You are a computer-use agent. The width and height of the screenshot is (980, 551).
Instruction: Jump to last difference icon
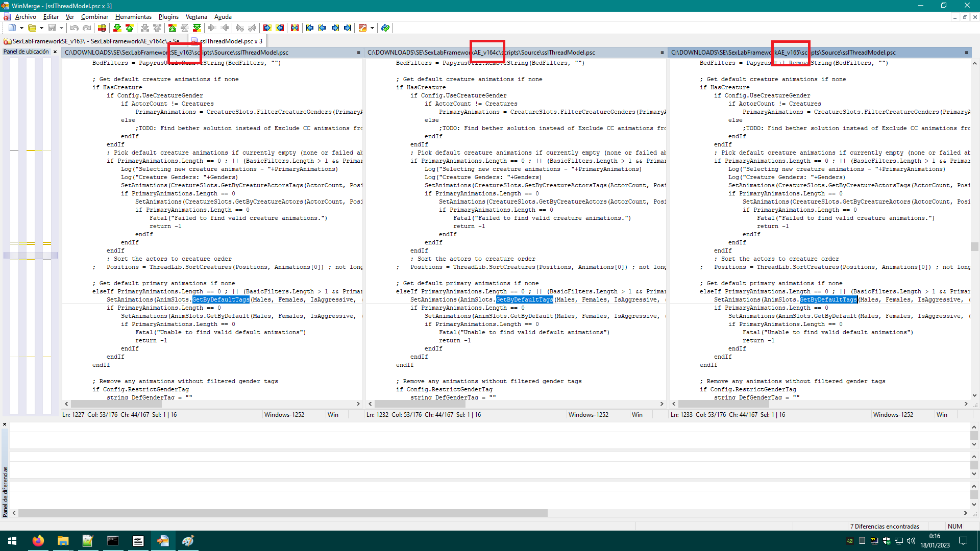pos(197,28)
